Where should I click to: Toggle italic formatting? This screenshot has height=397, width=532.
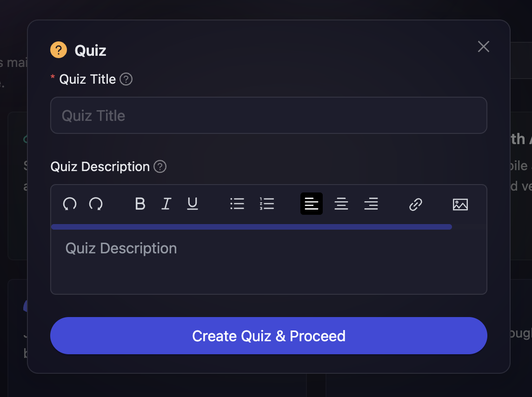coord(166,204)
